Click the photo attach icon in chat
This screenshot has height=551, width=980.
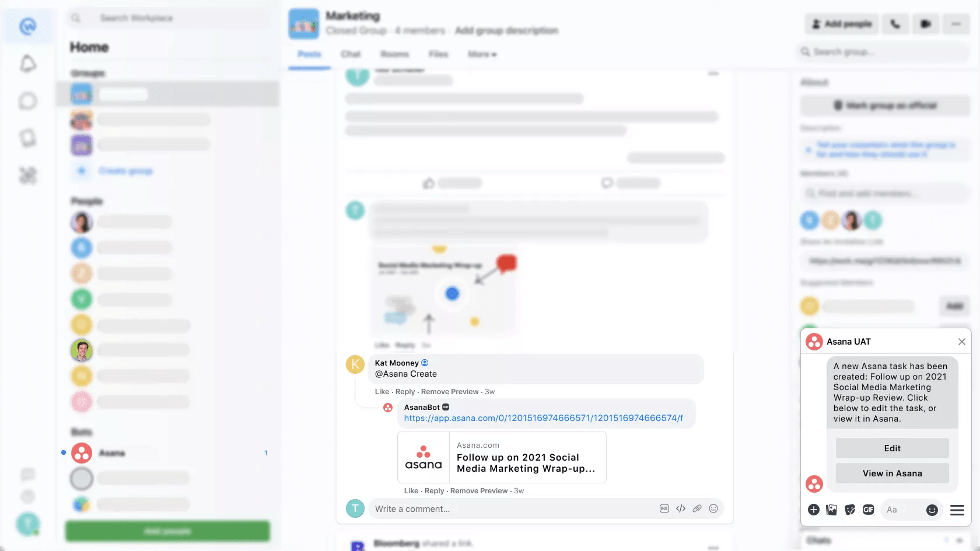(832, 510)
